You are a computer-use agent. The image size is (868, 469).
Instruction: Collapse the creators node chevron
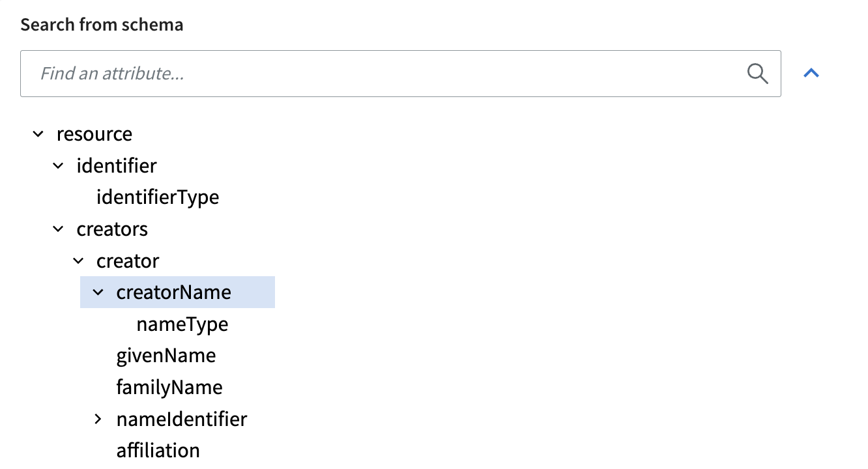pyautogui.click(x=58, y=229)
